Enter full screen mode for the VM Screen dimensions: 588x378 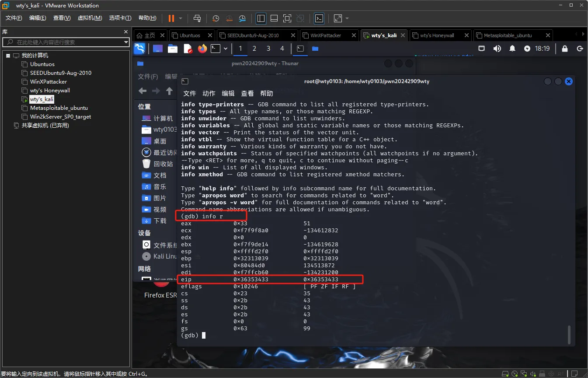[287, 18]
